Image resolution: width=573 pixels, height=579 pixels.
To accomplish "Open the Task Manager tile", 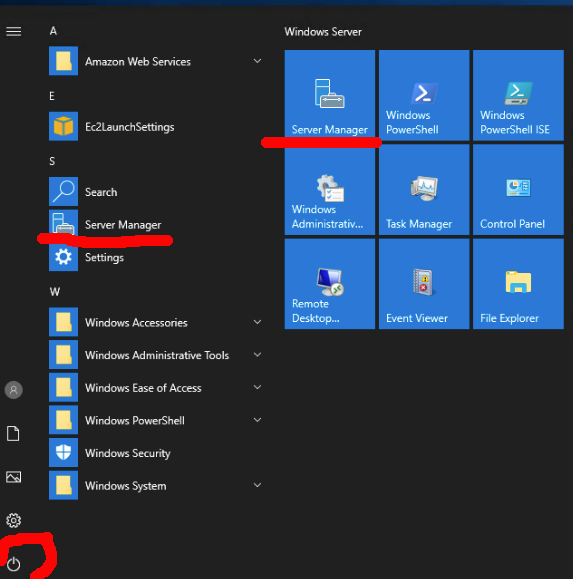I will point(424,189).
